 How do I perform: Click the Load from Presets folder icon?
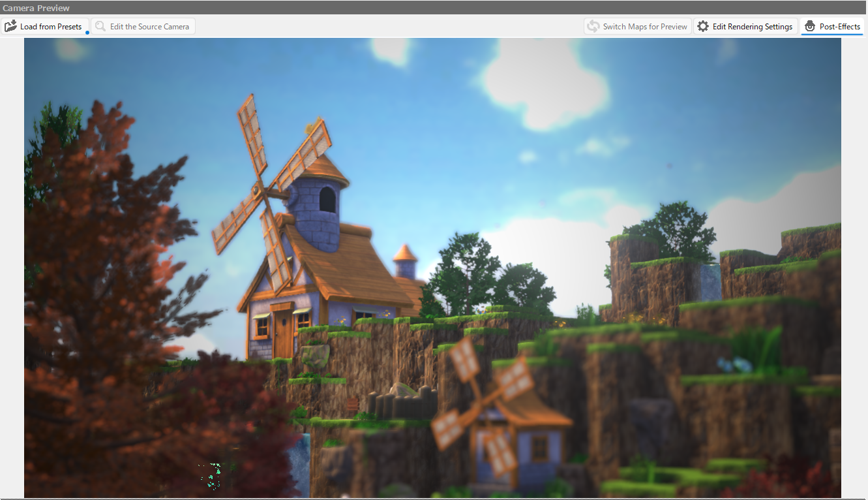[11, 27]
